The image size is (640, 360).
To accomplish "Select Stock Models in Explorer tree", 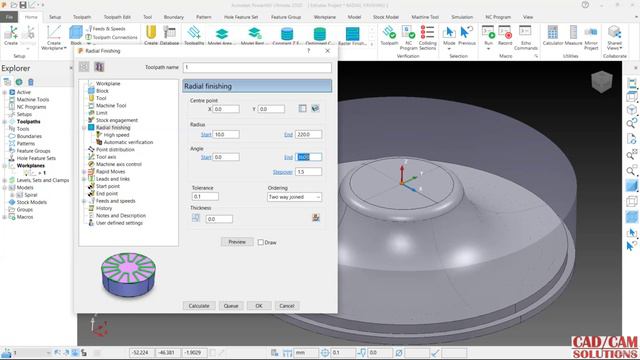I will [x=31, y=202].
